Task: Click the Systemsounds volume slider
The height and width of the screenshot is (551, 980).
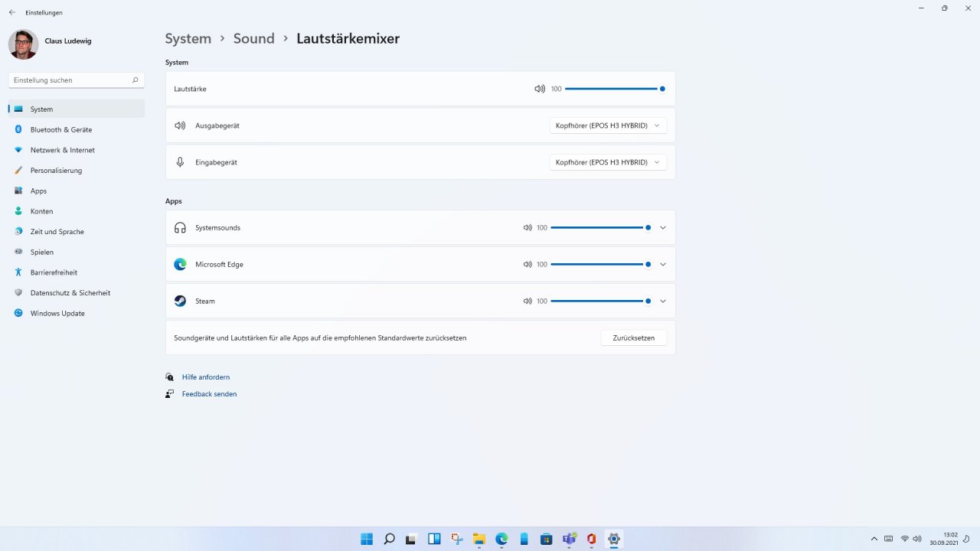Action: [600, 228]
